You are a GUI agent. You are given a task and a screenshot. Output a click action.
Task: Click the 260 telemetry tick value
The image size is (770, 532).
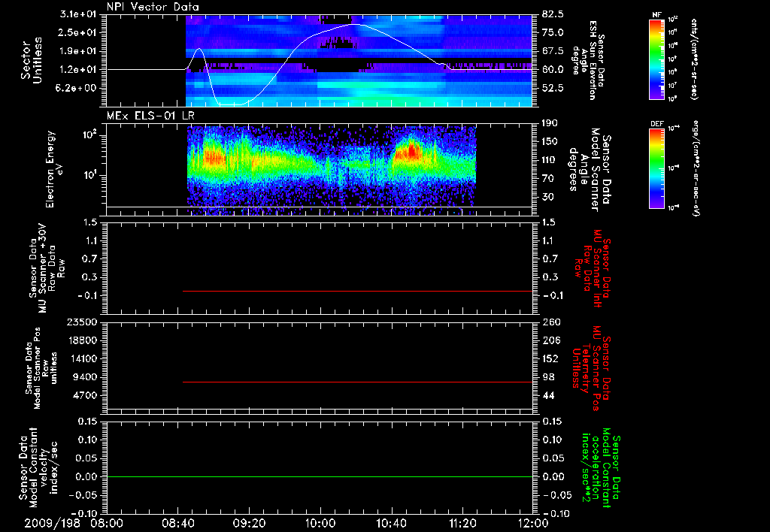pos(551,322)
